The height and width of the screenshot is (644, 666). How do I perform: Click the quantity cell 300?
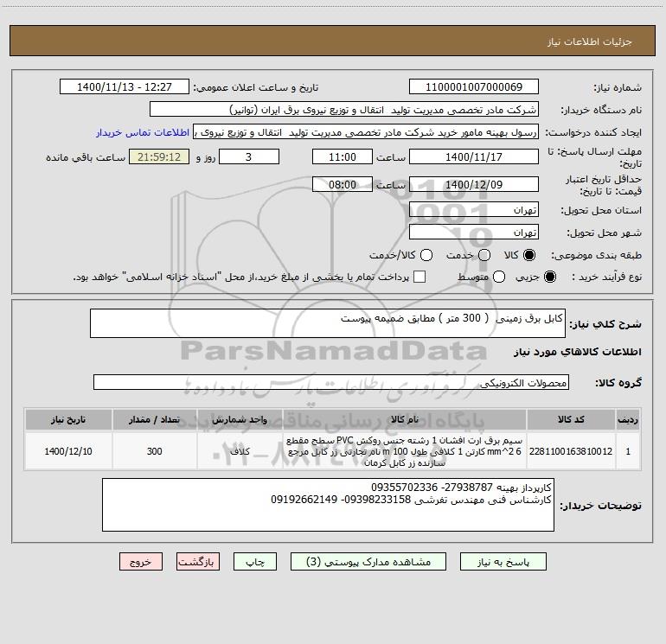(155, 451)
